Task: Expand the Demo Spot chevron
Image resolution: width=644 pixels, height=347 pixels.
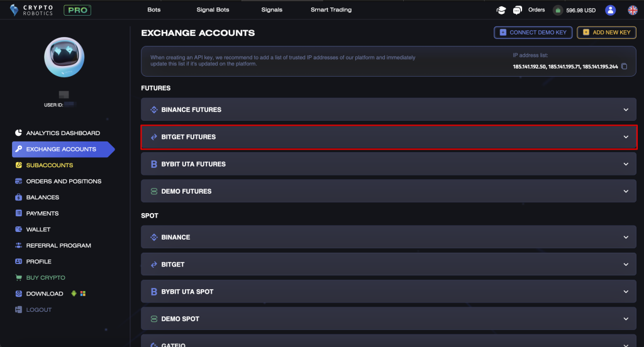Action: click(626, 319)
